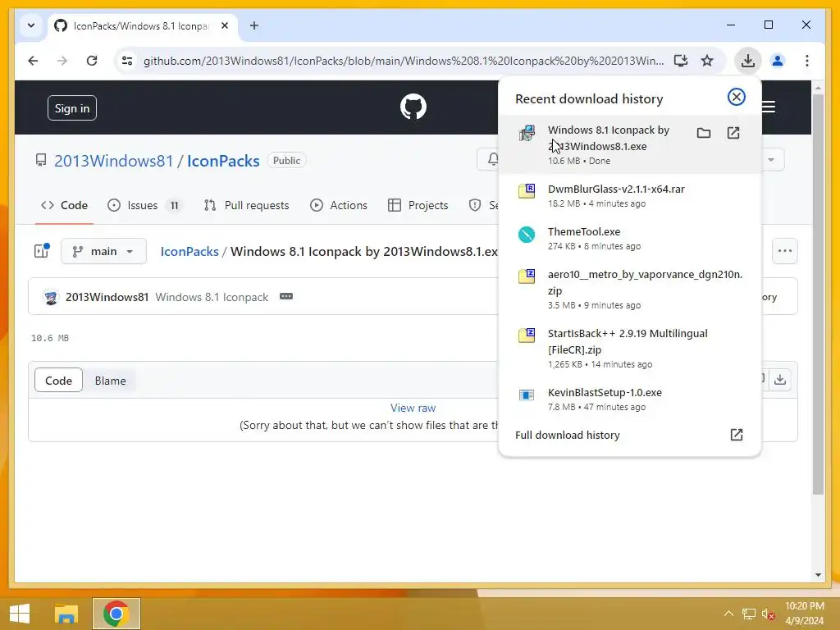Viewport: 840px width, 630px height.
Task: Click the Chrome downloads toolbar icon
Action: pyautogui.click(x=748, y=61)
